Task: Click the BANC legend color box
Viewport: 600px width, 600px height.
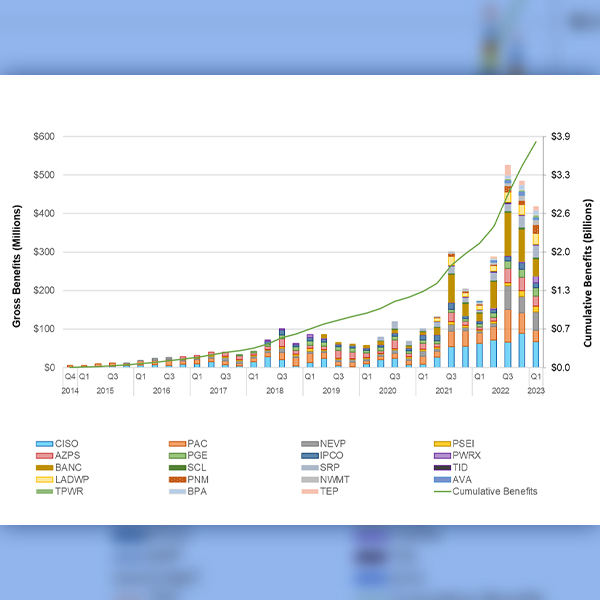Action: pos(44,467)
